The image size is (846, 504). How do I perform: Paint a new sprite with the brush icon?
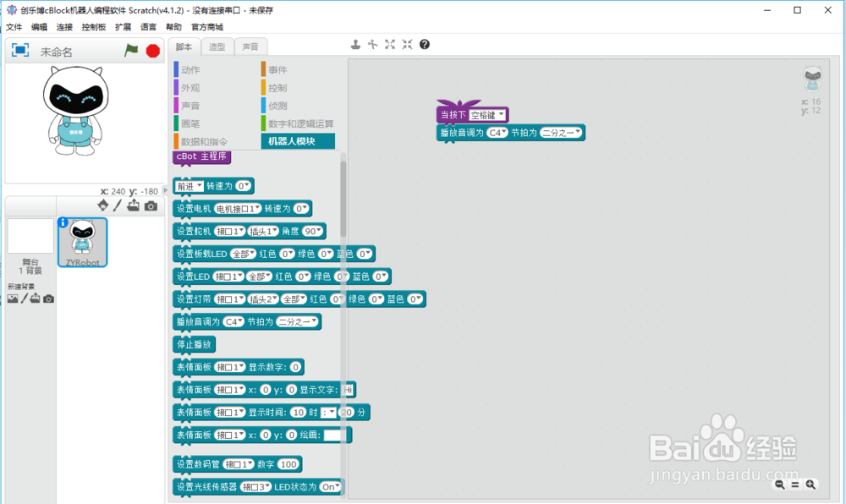click(x=118, y=206)
